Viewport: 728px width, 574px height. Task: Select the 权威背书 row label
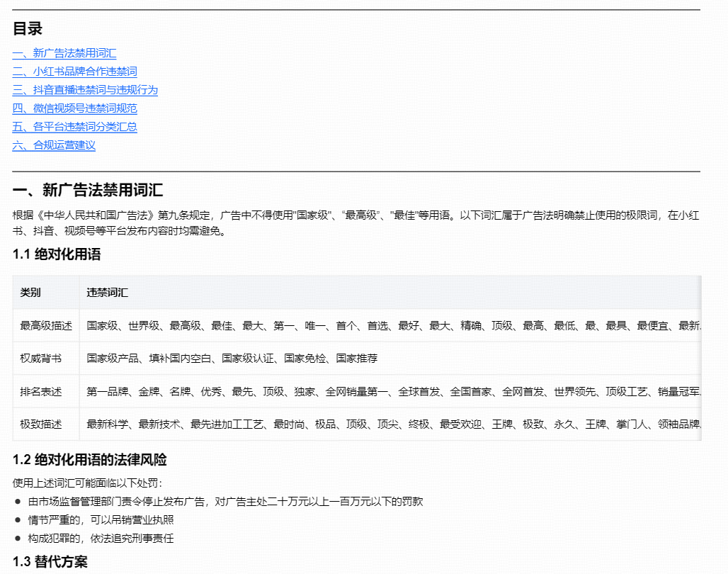(x=41, y=359)
